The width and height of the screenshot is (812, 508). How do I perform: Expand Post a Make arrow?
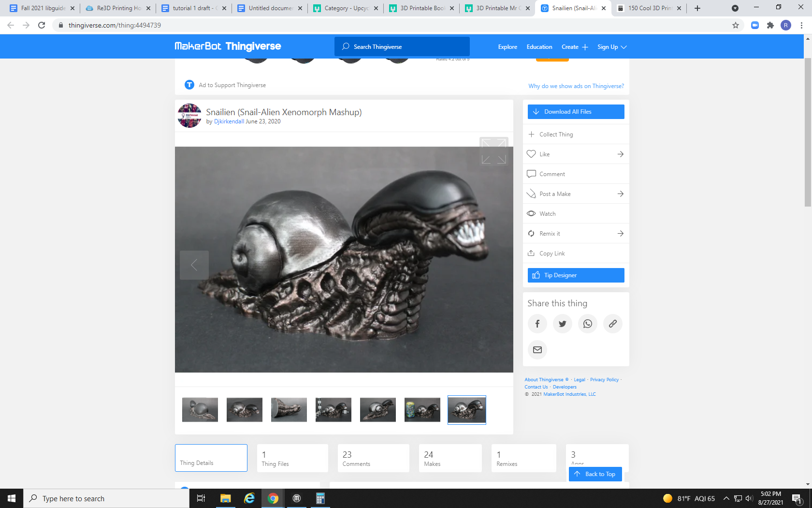pos(621,194)
